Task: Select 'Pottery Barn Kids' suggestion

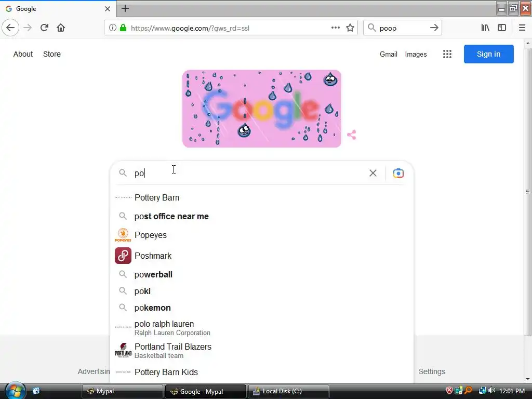Action: click(x=262, y=372)
